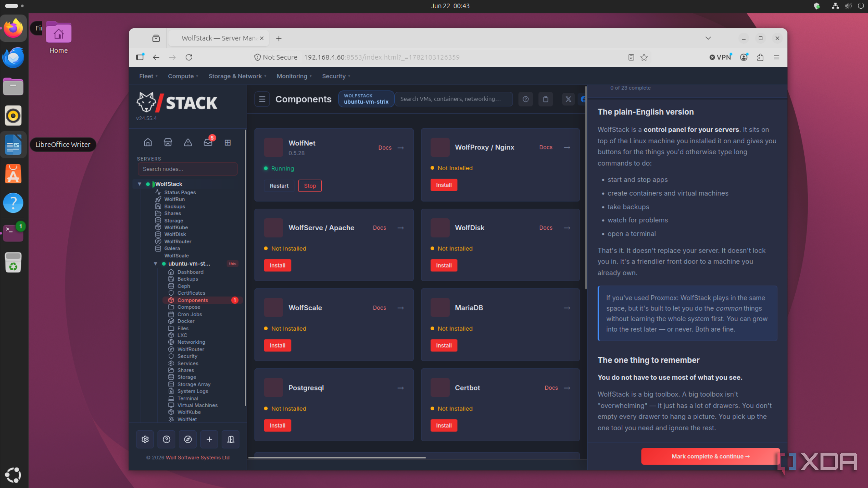This screenshot has width=868, height=488.
Task: Click the Search VMs, containers, networking field
Action: point(454,99)
